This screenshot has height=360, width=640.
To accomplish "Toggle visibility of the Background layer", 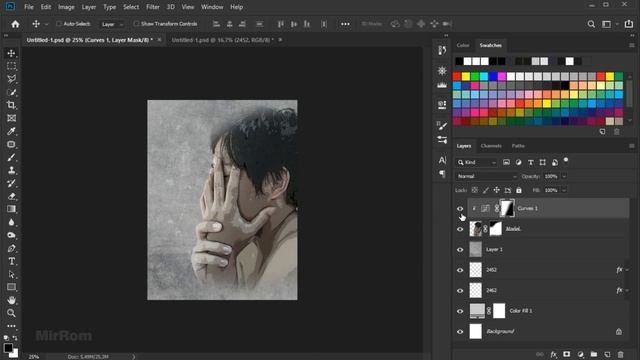I will click(460, 331).
